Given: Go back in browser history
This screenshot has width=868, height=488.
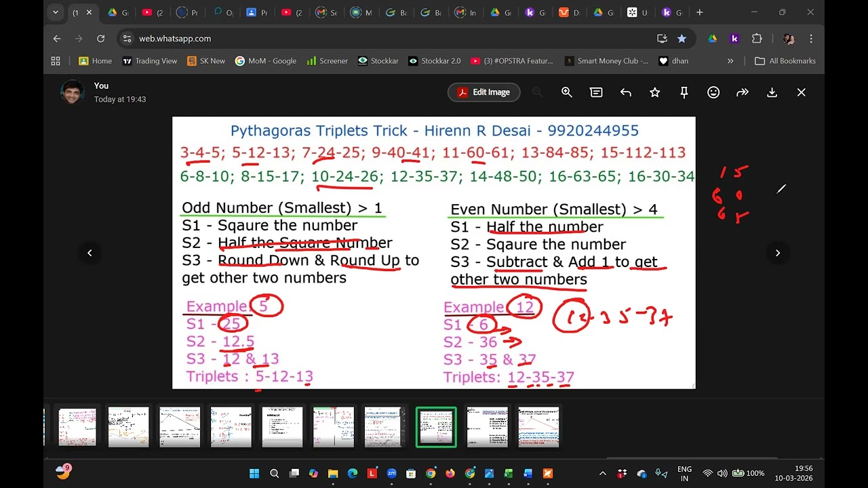Looking at the screenshot, I should pyautogui.click(x=57, y=39).
